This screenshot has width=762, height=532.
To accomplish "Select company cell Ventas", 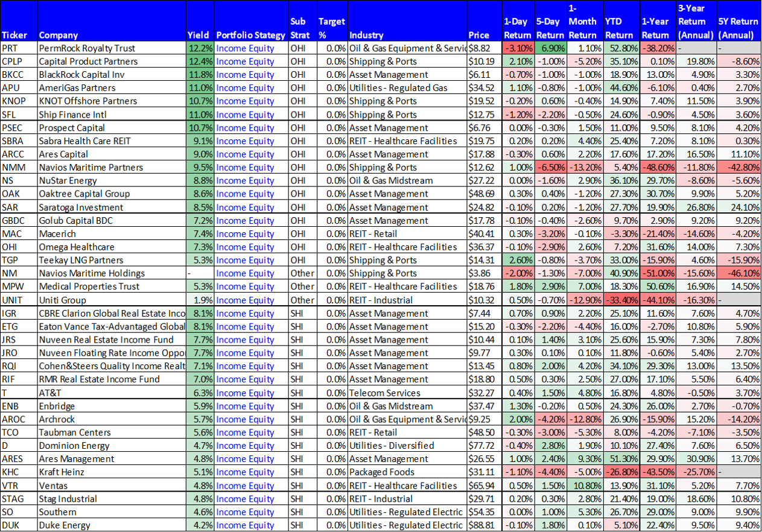I will 112,486.
